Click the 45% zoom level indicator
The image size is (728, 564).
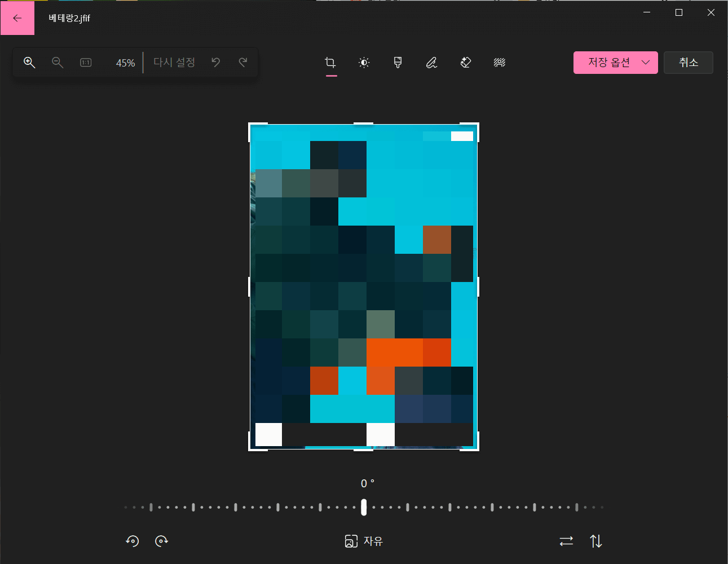(x=125, y=62)
